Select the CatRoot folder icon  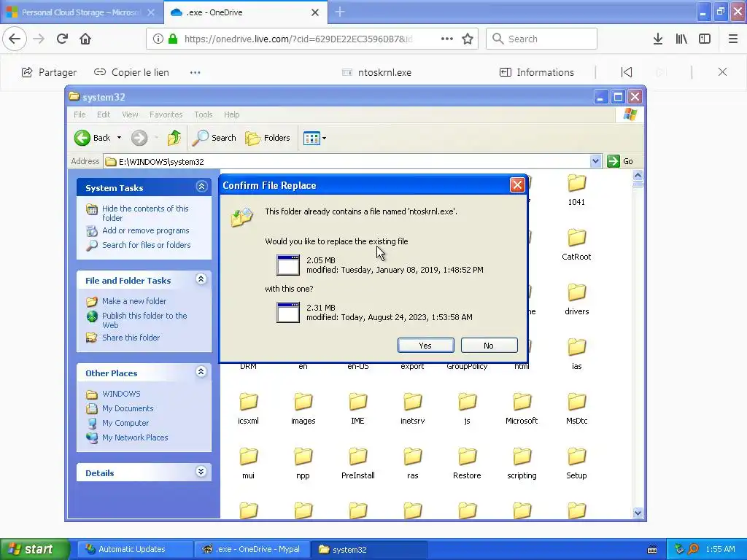[x=576, y=238]
